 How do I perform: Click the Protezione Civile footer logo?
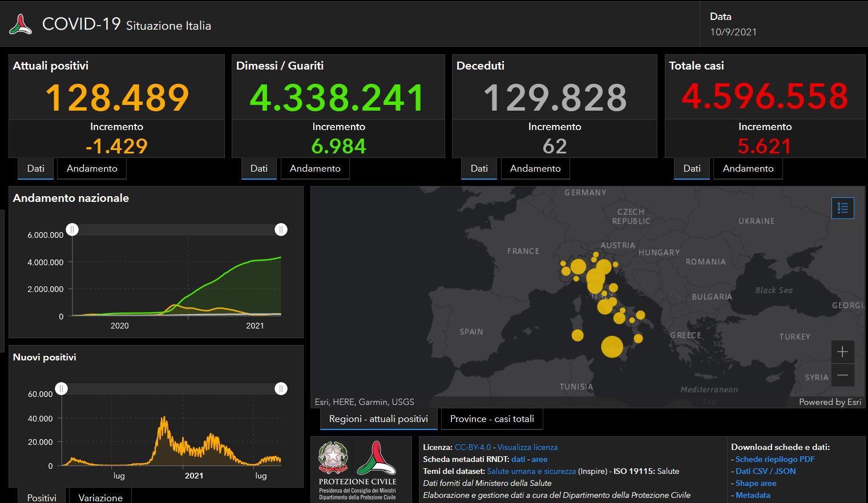[x=377, y=459]
